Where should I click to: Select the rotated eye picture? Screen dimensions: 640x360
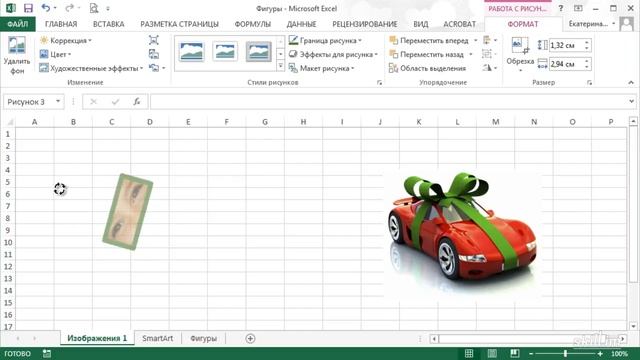127,211
